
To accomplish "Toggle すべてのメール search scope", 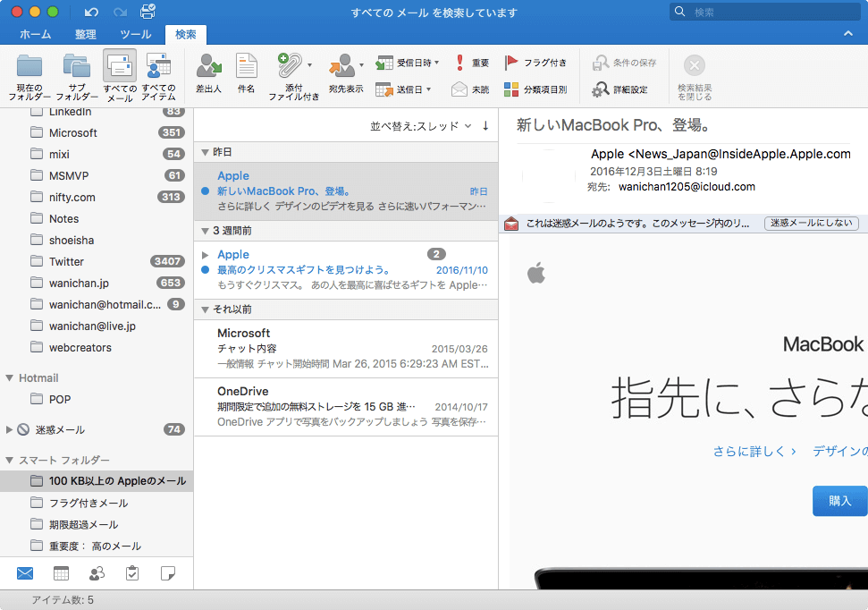I will pyautogui.click(x=120, y=76).
